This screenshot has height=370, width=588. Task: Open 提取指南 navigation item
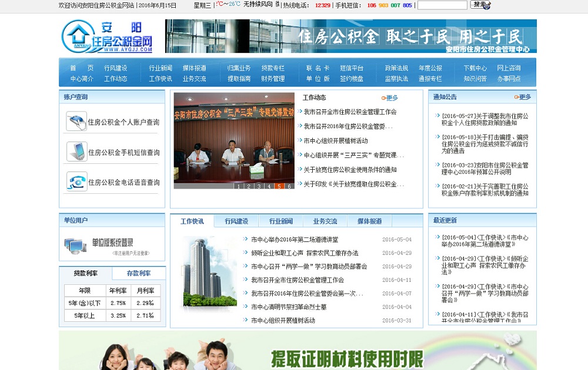click(x=239, y=79)
